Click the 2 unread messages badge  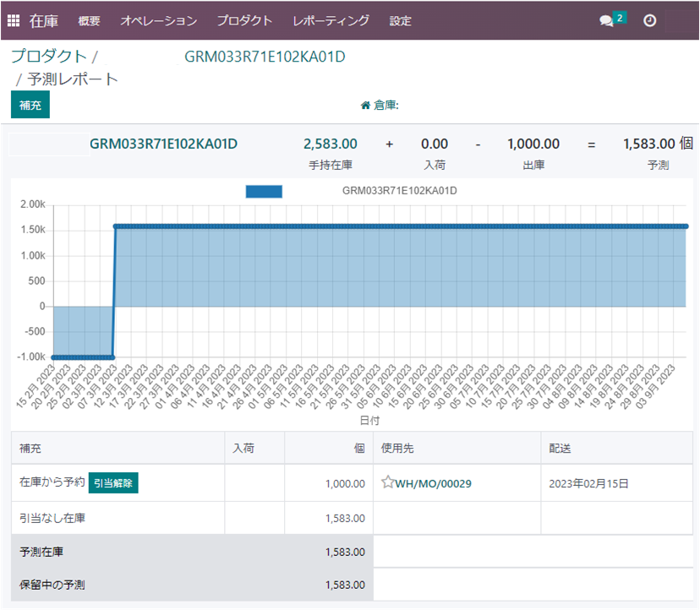(621, 17)
